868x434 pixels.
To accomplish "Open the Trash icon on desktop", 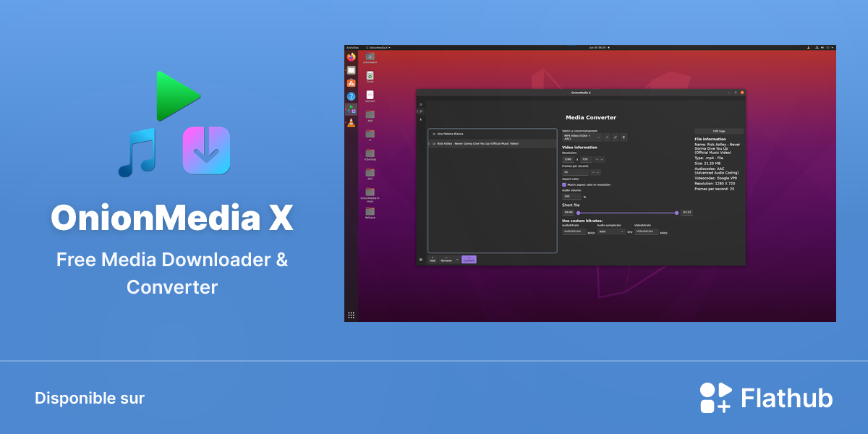I will 370,77.
